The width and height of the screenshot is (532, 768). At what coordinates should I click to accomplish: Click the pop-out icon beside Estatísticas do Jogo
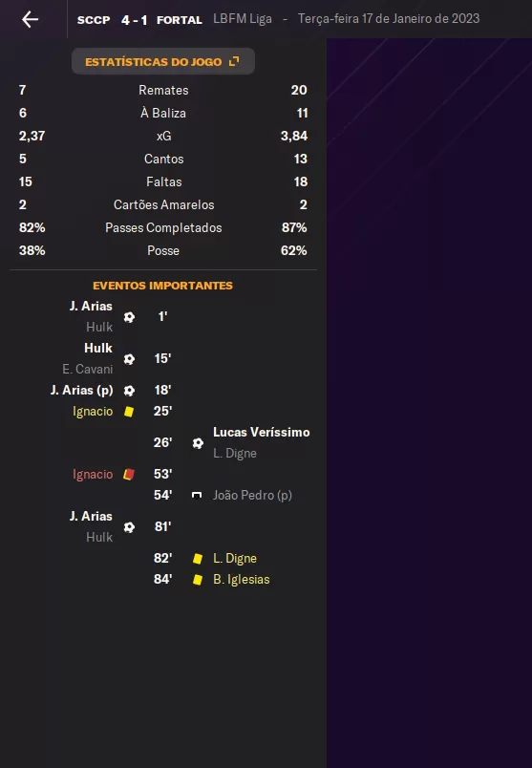pyautogui.click(x=234, y=61)
